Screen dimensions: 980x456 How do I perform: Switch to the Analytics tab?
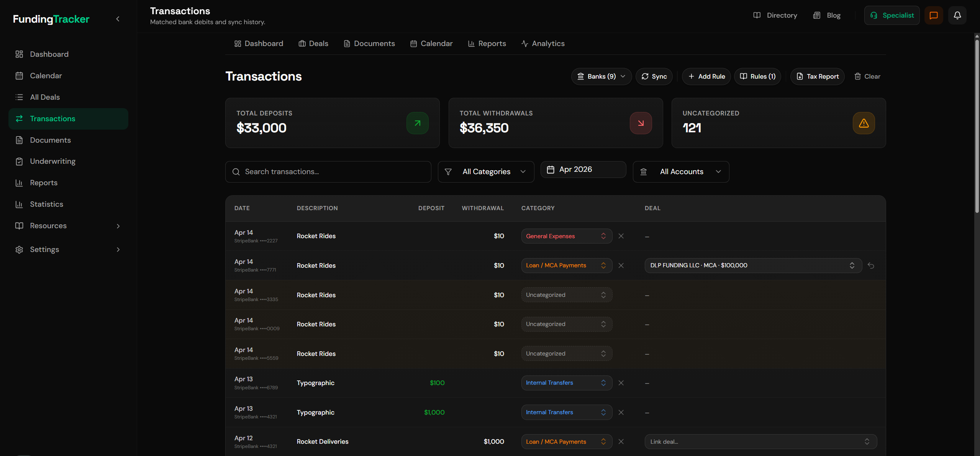(x=543, y=44)
